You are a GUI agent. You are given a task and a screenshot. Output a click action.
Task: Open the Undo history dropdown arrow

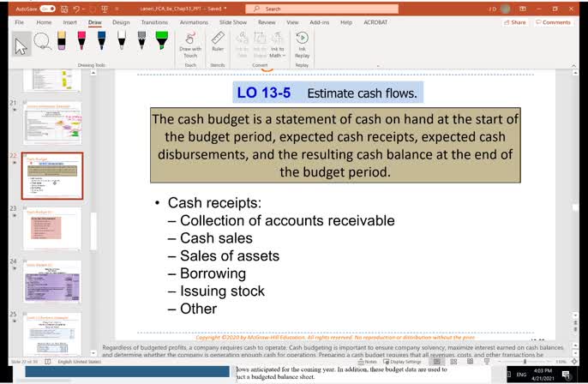83,9
